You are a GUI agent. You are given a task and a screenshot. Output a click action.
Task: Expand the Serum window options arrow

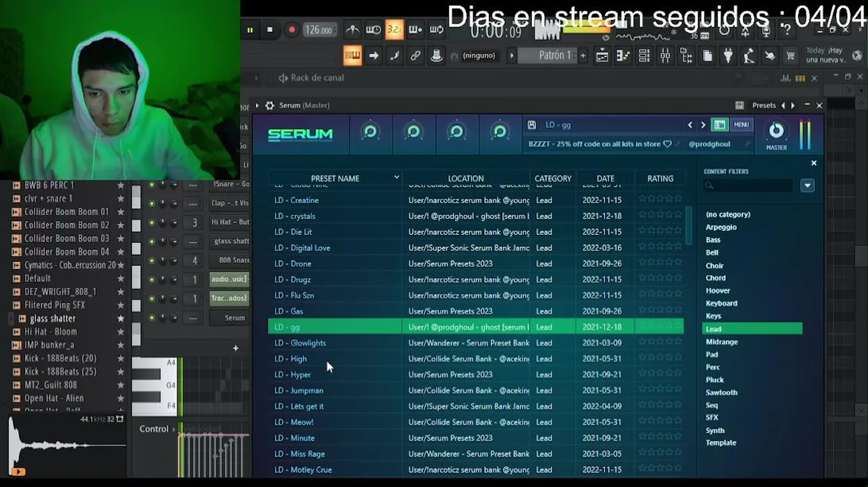point(257,106)
